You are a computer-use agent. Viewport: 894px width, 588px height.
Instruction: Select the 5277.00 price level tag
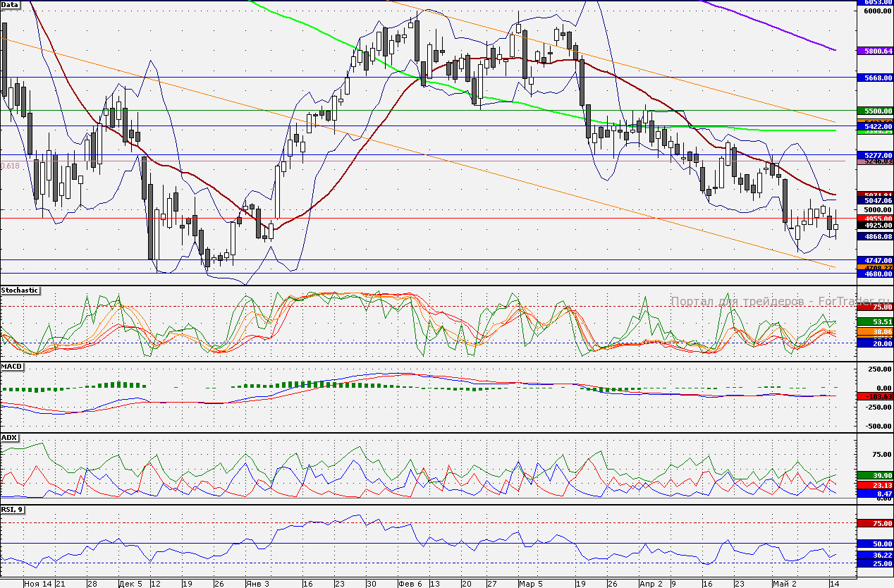click(874, 154)
